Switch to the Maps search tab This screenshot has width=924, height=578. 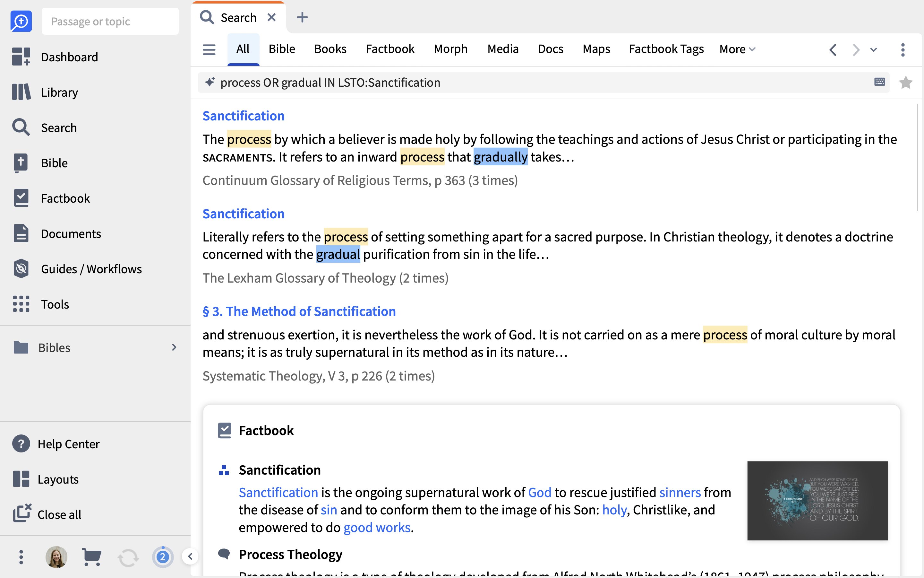click(x=596, y=49)
